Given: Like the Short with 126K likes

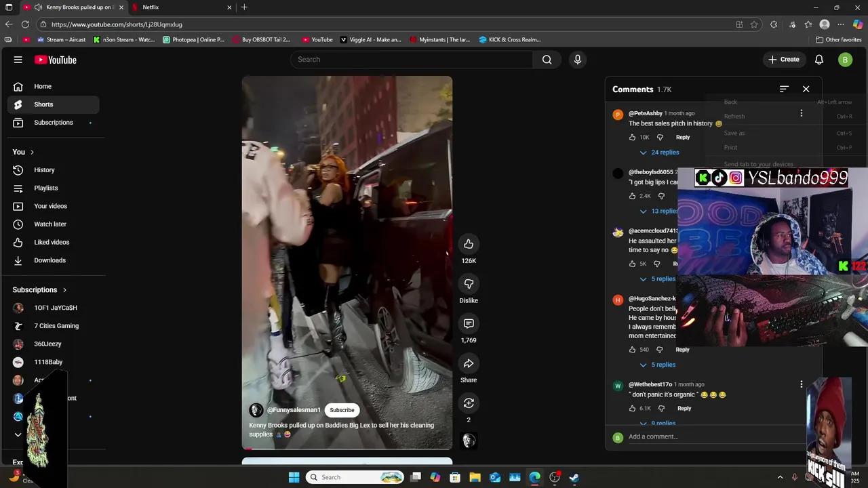Looking at the screenshot, I should click(x=469, y=244).
